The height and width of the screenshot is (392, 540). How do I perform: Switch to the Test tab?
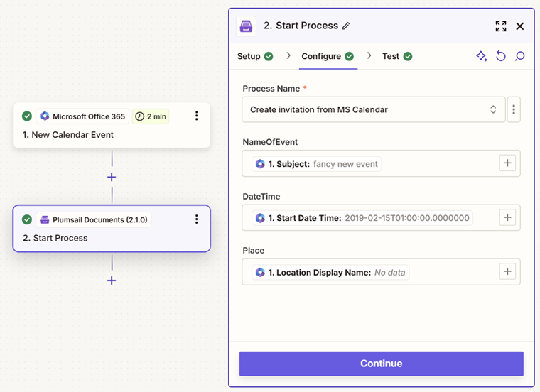pyautogui.click(x=397, y=56)
